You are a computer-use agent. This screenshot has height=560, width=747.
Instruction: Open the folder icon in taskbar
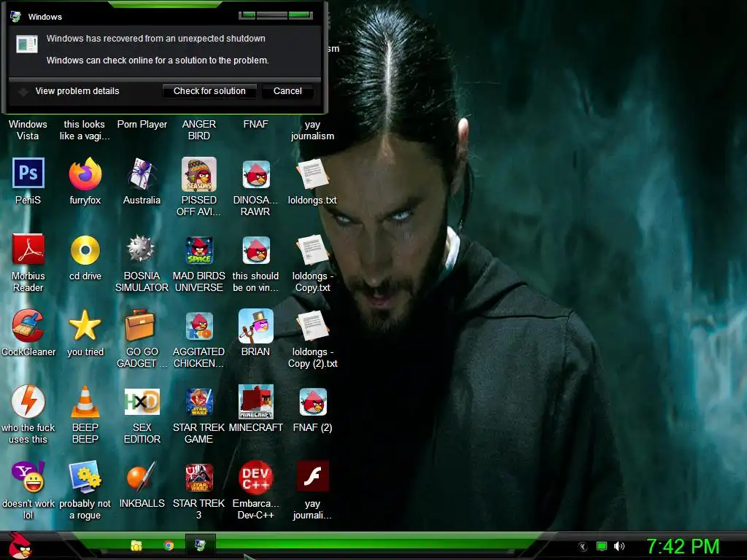(136, 545)
